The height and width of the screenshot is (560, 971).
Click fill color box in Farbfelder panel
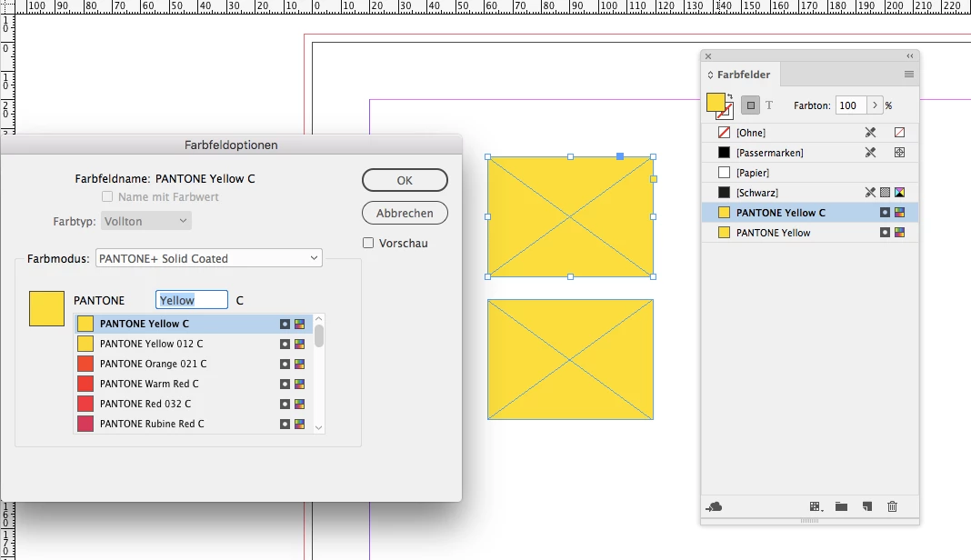(716, 102)
